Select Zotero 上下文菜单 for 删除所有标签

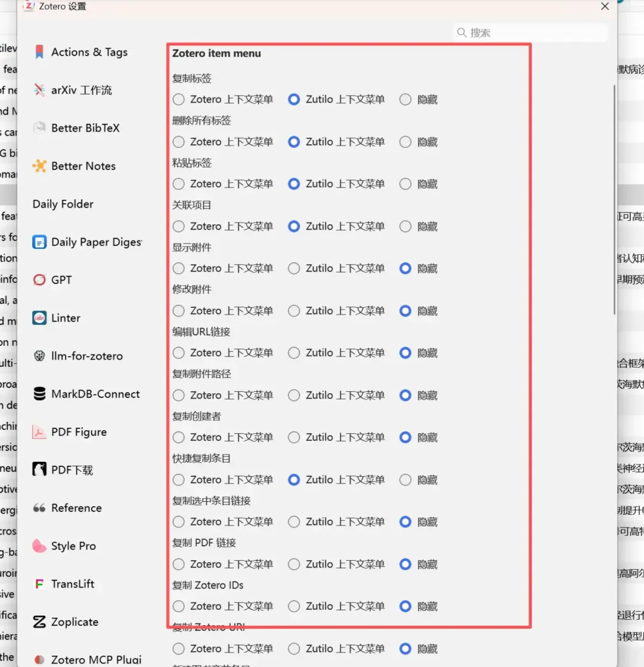pos(178,141)
